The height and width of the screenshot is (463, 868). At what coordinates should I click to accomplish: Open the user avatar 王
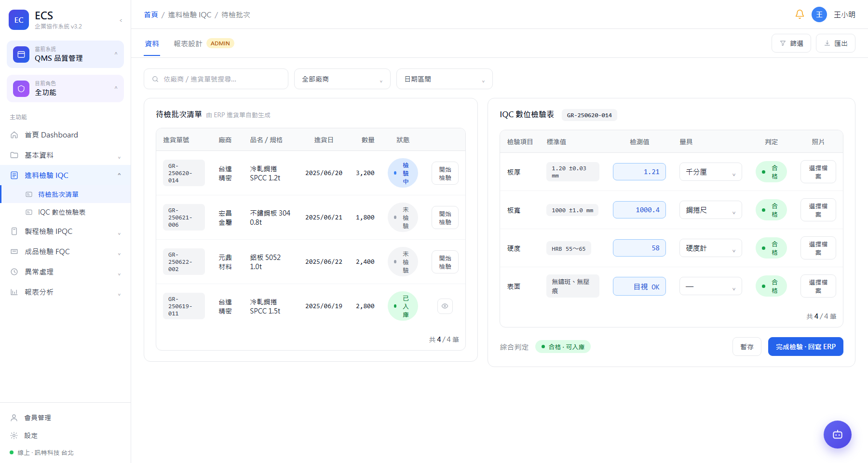point(819,14)
